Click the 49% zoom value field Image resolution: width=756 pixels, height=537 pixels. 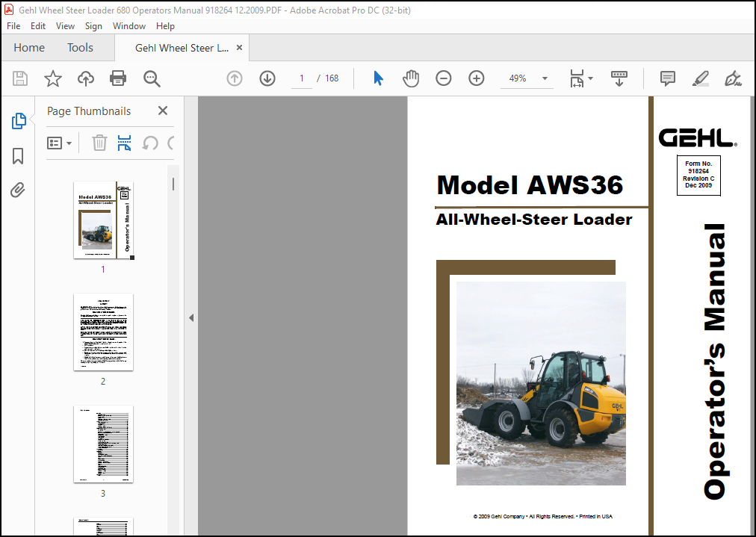pos(518,78)
